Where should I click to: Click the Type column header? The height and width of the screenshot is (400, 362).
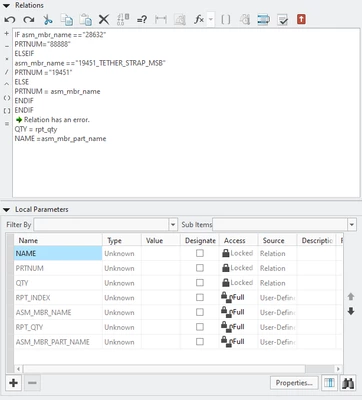122,240
